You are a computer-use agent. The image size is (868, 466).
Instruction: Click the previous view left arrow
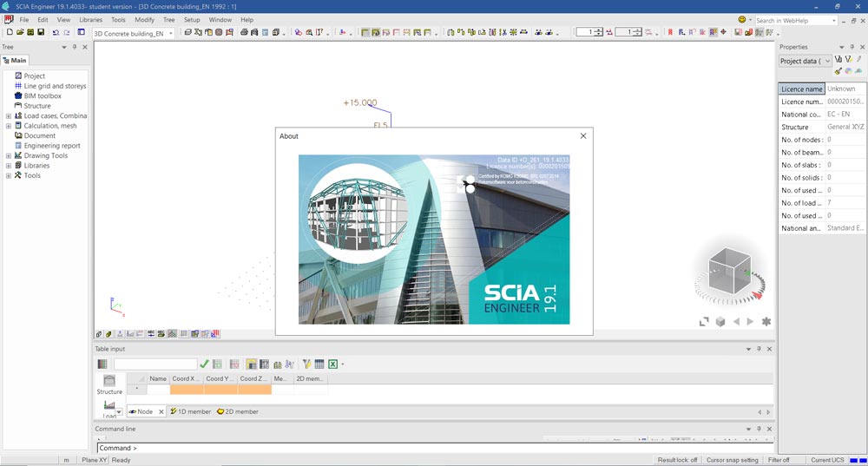point(736,322)
